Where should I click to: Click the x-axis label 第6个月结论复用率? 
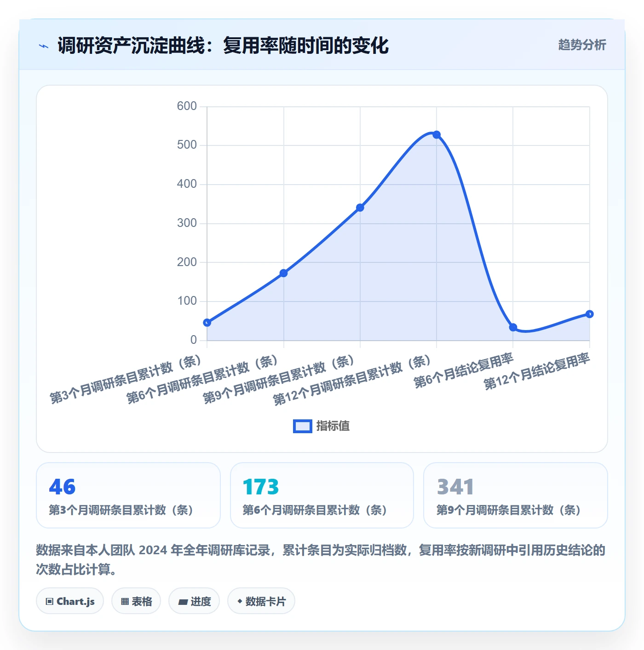click(x=463, y=370)
